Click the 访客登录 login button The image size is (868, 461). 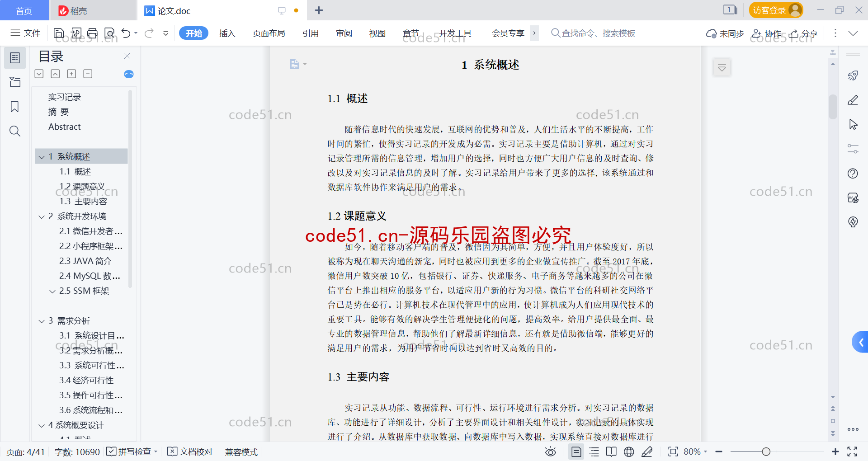tap(776, 10)
